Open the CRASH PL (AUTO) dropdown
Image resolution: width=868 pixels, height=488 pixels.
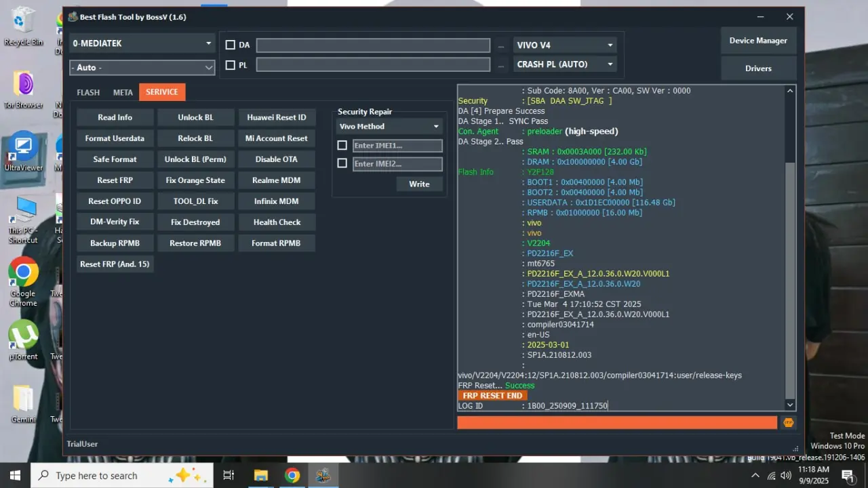565,64
